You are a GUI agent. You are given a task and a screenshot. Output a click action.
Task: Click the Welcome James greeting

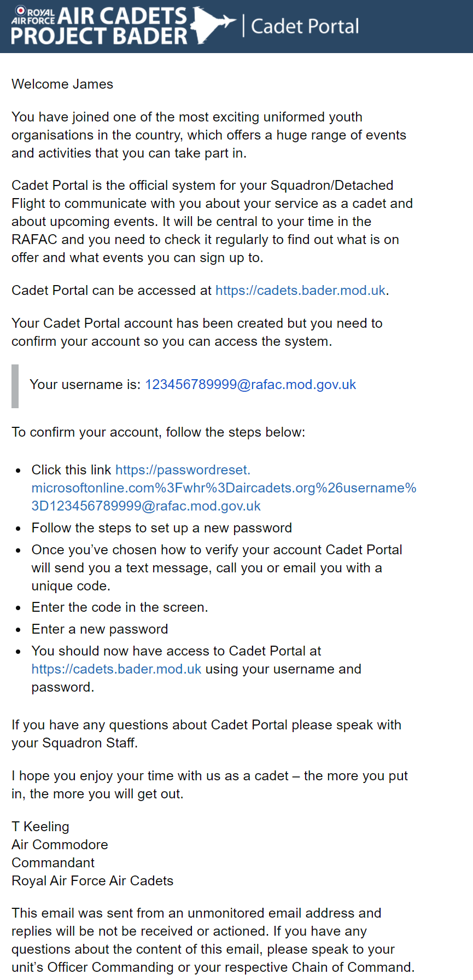click(62, 84)
